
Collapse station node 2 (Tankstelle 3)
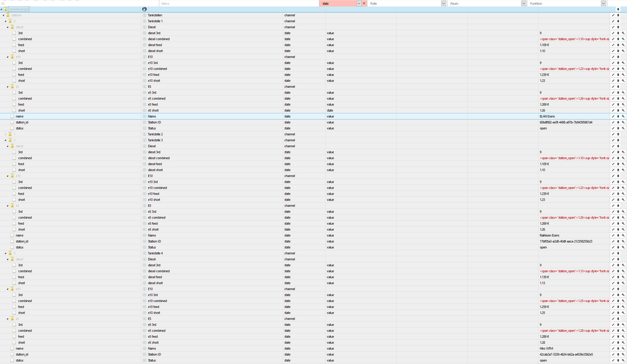(x=6, y=140)
